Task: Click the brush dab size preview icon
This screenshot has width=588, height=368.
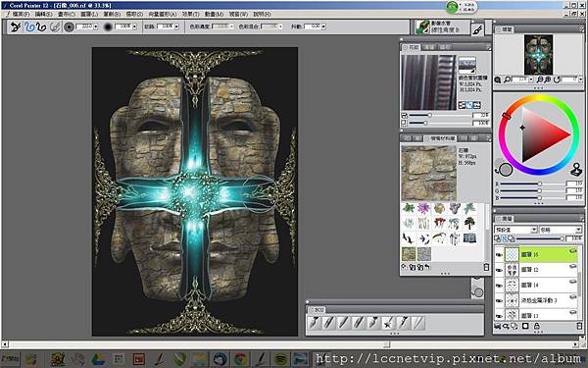Action: pos(69,26)
